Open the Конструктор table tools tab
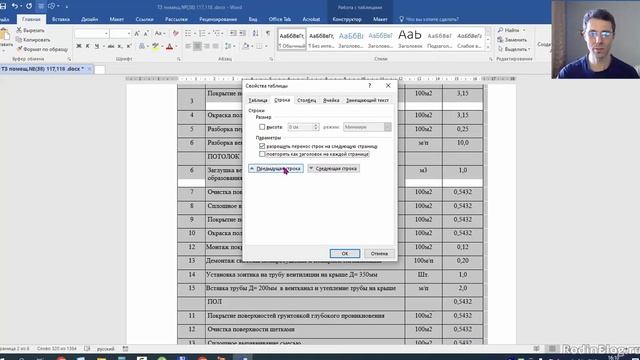Screen dimensions: 640x360 pyautogui.click(x=347, y=19)
